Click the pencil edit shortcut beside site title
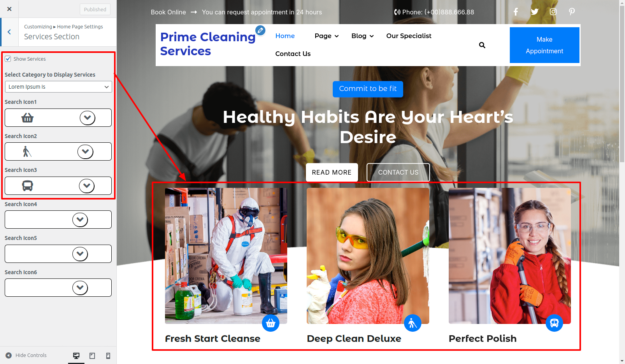This screenshot has width=625, height=364. click(260, 30)
